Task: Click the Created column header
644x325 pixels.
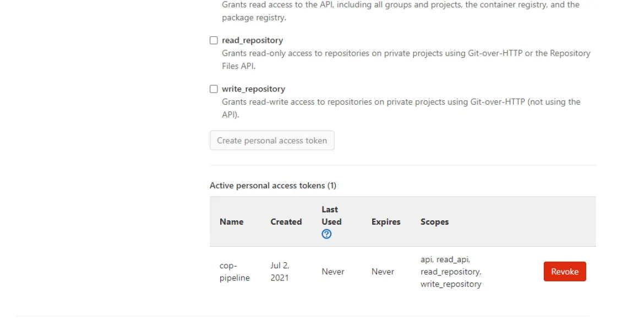Action: (x=286, y=221)
